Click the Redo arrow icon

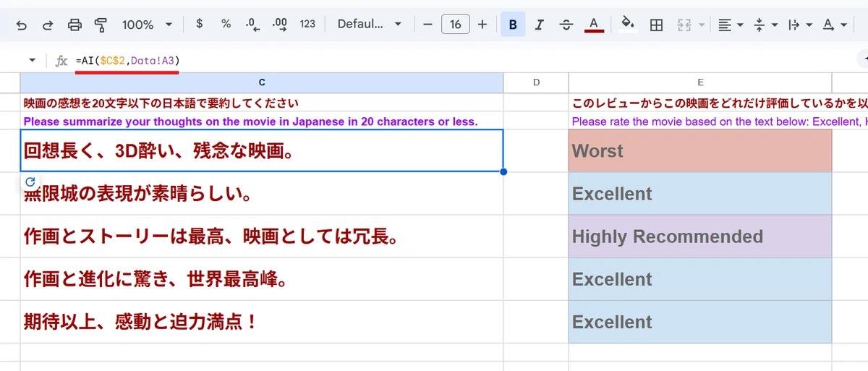(x=48, y=25)
